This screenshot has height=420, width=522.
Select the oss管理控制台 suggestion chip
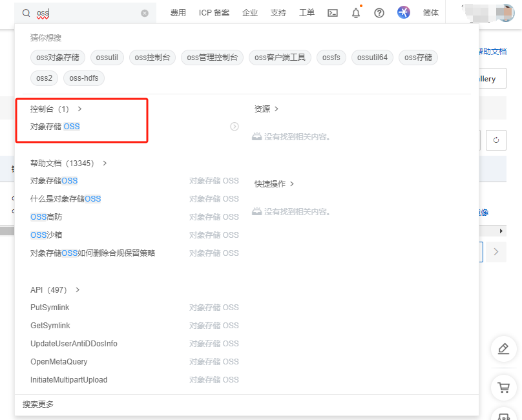(212, 58)
